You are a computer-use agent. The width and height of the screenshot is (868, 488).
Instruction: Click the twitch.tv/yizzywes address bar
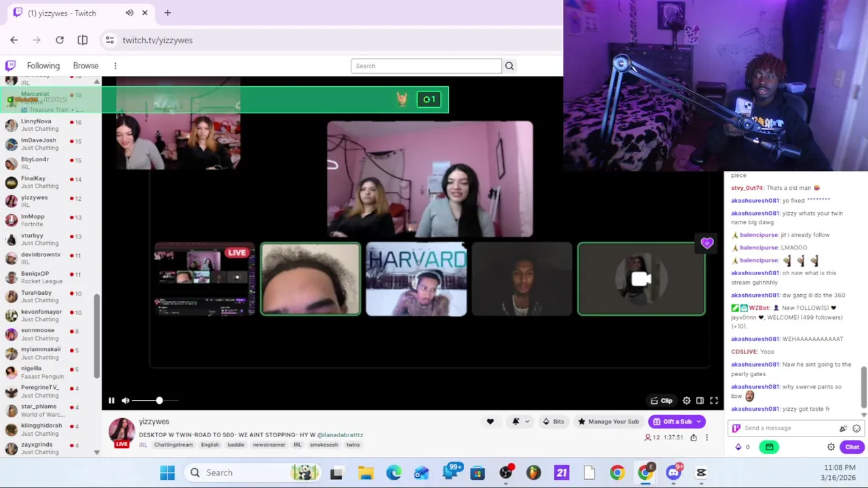pyautogui.click(x=157, y=40)
